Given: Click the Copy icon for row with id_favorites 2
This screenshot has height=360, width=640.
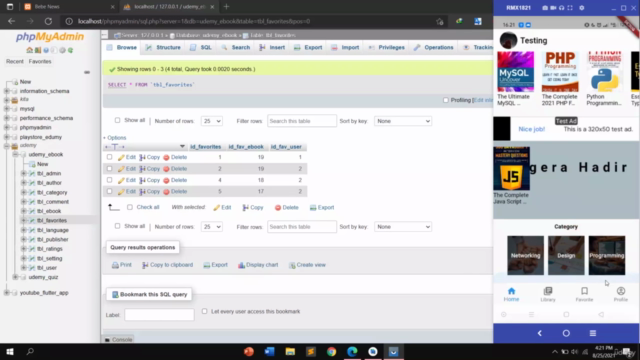Looking at the screenshot, I should point(142,169).
